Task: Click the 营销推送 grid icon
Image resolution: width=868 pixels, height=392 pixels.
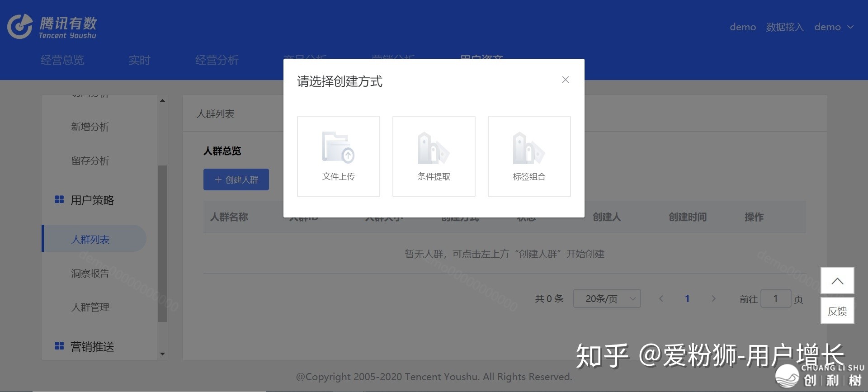Action: [59, 346]
